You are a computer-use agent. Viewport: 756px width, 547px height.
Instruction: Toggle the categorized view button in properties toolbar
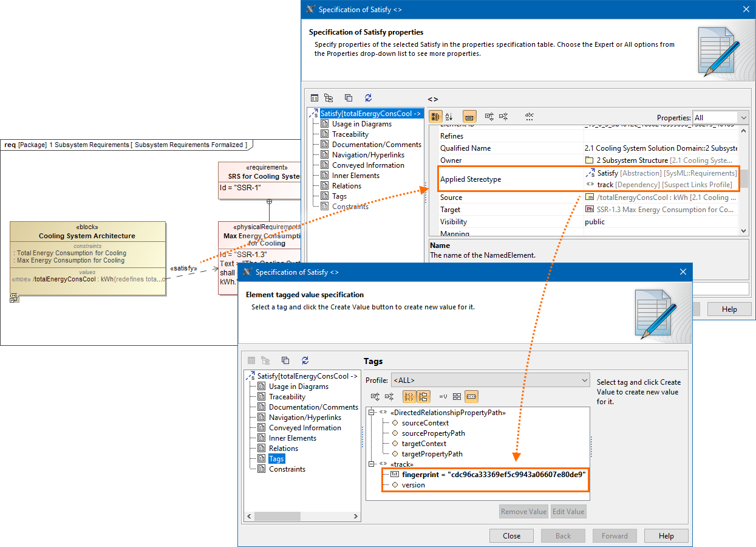point(435,117)
